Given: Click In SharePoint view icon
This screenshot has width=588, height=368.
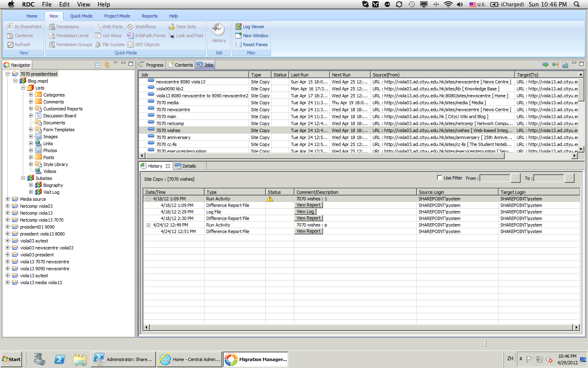Looking at the screenshot, I should click(10, 27).
